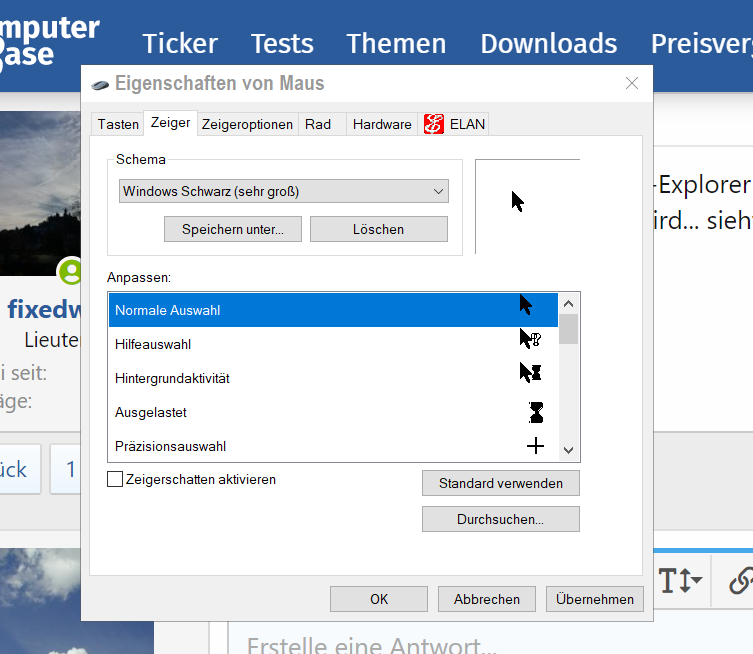Click the Präzisionsauswahl crosshair icon

pos(535,446)
